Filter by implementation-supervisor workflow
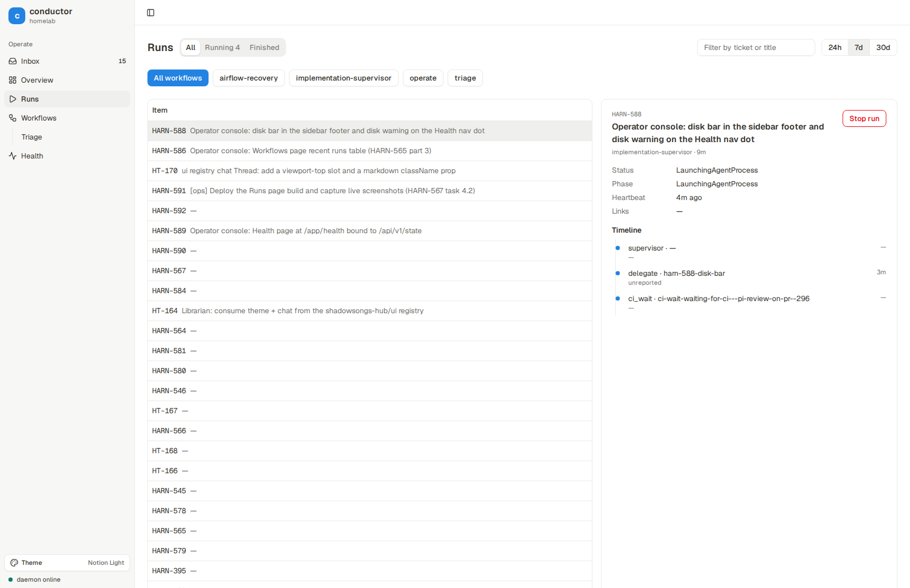The height and width of the screenshot is (588, 910). (x=343, y=78)
